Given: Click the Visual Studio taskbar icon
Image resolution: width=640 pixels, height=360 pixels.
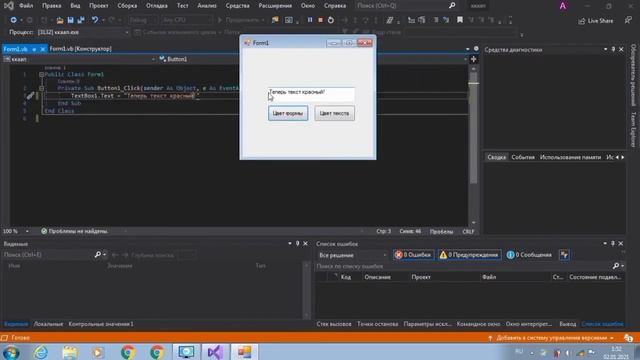Looking at the screenshot, I should coord(215,352).
